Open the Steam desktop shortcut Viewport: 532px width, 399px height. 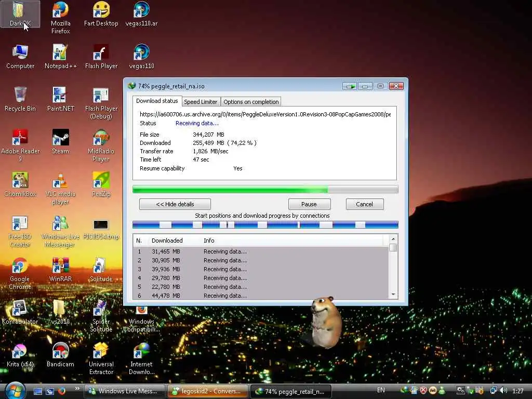click(60, 141)
